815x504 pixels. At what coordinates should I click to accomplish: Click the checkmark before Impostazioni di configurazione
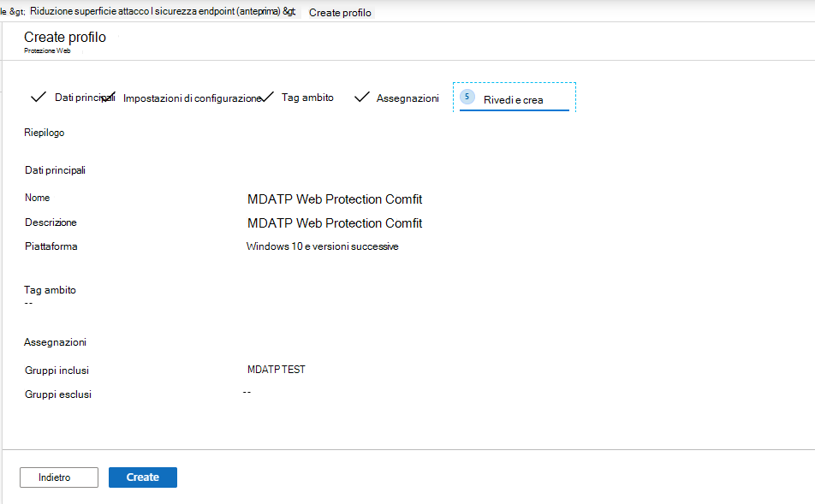[108, 97]
